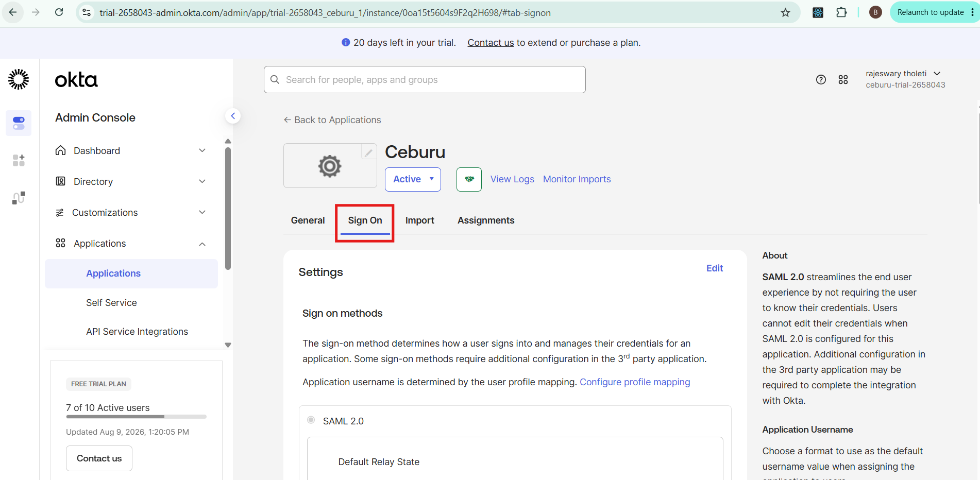Select the Sign On tab
This screenshot has width=980, height=480.
coord(365,220)
